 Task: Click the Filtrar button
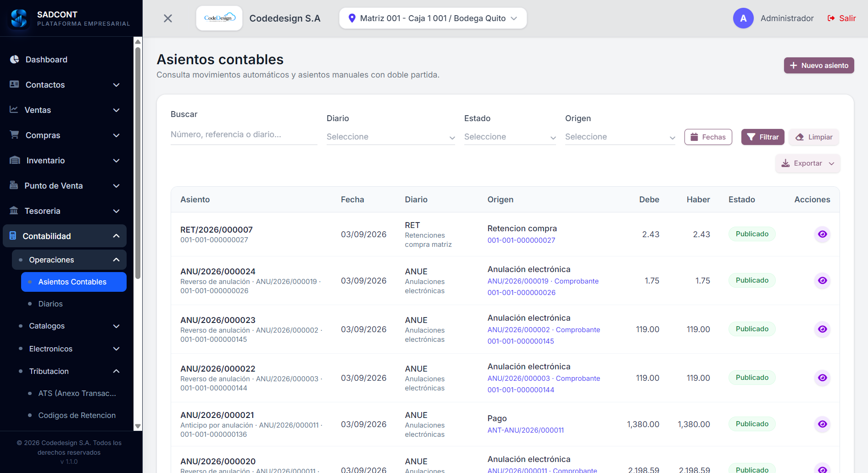pos(762,137)
